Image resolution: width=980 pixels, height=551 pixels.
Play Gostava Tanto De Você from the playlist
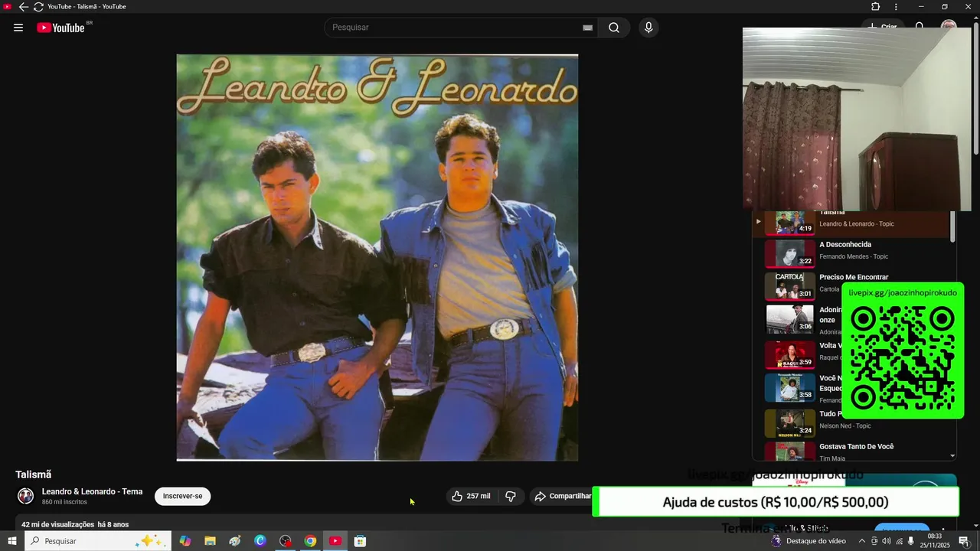click(857, 446)
